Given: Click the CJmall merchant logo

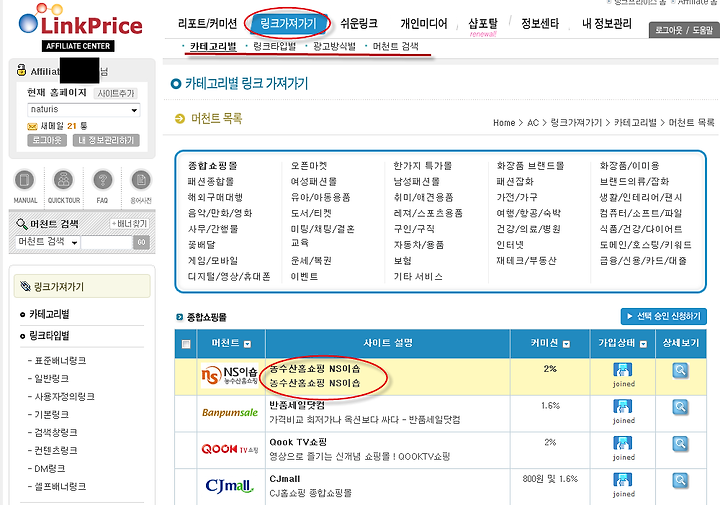Looking at the screenshot, I should (230, 486).
